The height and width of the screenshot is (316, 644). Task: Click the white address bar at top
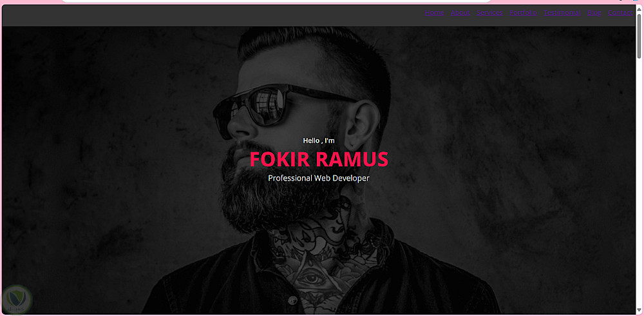276,1
